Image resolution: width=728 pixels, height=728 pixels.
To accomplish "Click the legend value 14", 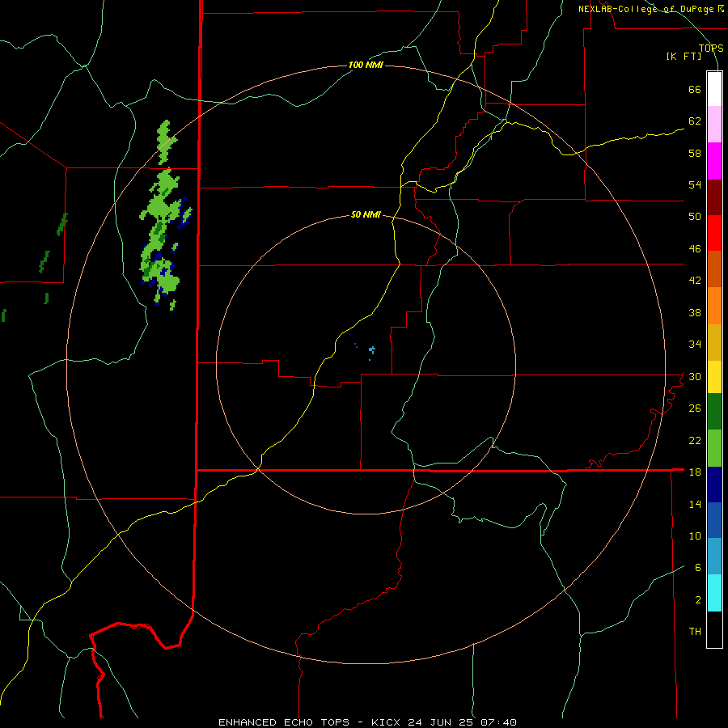I will pos(695,504).
